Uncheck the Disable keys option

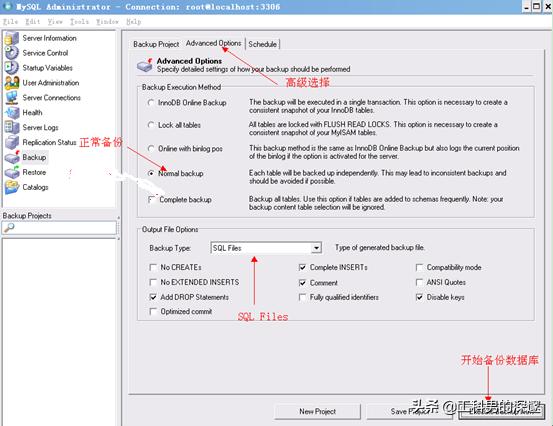[x=419, y=297]
